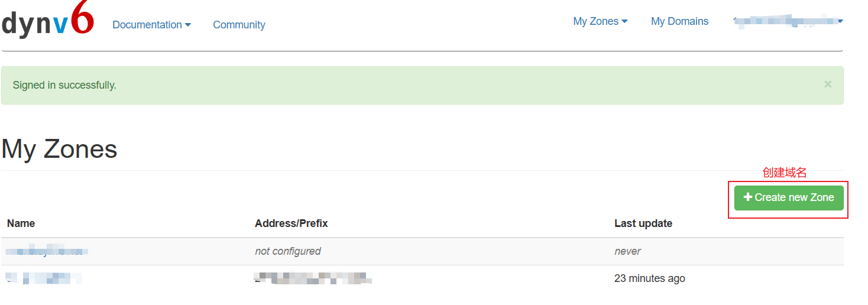The width and height of the screenshot is (868, 305).
Task: Click the Address/Prefix column header
Action: coord(291,223)
